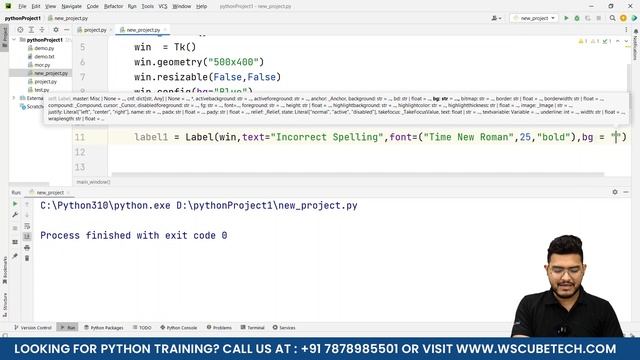Start debugging with the bug icon
Image resolution: width=640 pixels, height=360 pixels.
pyautogui.click(x=577, y=18)
